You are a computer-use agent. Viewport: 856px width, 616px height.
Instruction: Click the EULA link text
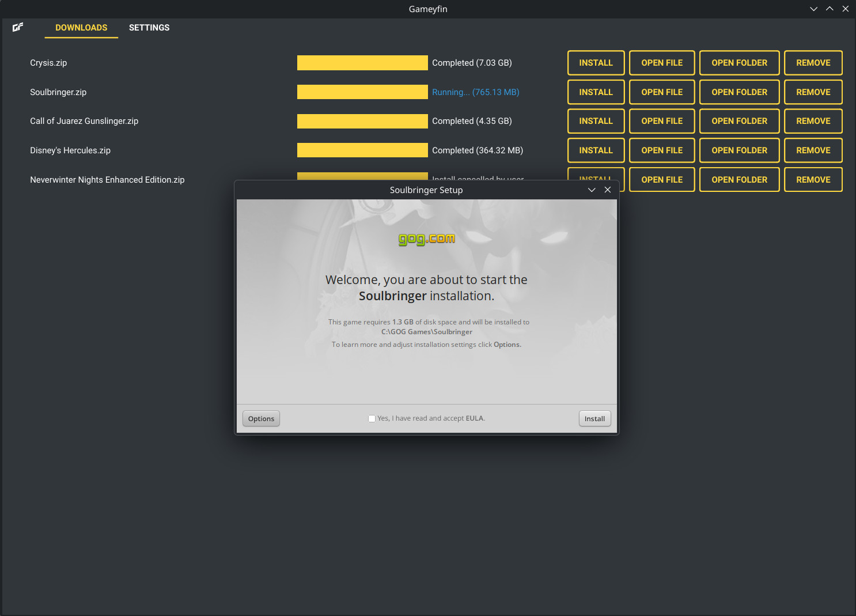(x=475, y=418)
